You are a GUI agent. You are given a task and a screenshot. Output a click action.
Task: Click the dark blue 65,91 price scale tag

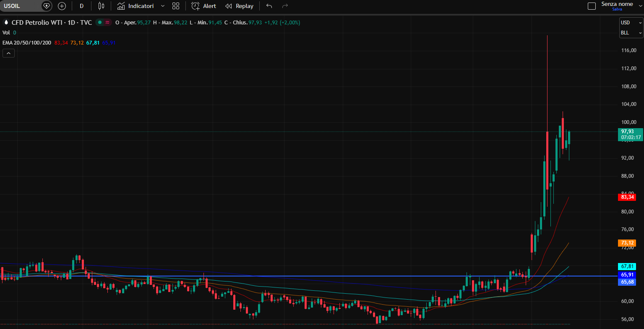tap(627, 275)
